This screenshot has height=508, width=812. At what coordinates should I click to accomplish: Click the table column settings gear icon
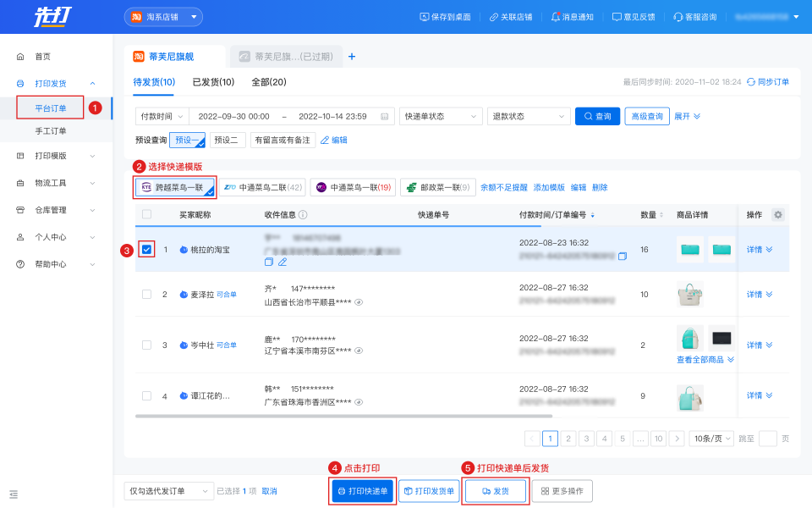[x=778, y=215]
